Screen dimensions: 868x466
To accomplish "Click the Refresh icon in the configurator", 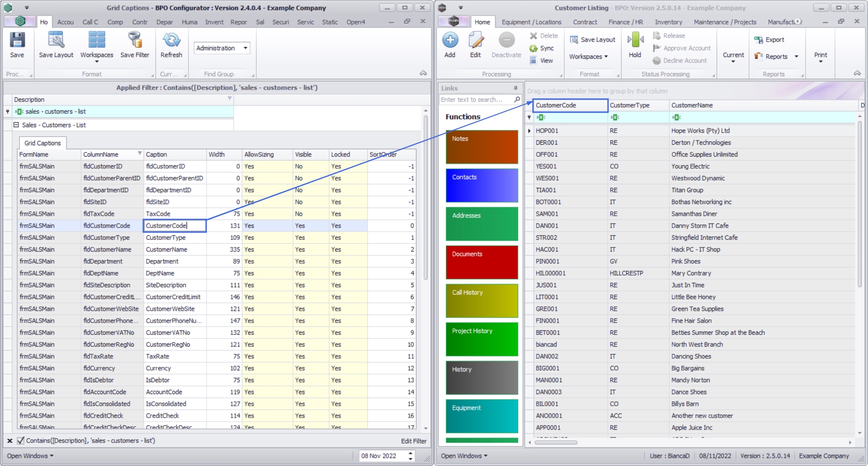I will [x=171, y=40].
